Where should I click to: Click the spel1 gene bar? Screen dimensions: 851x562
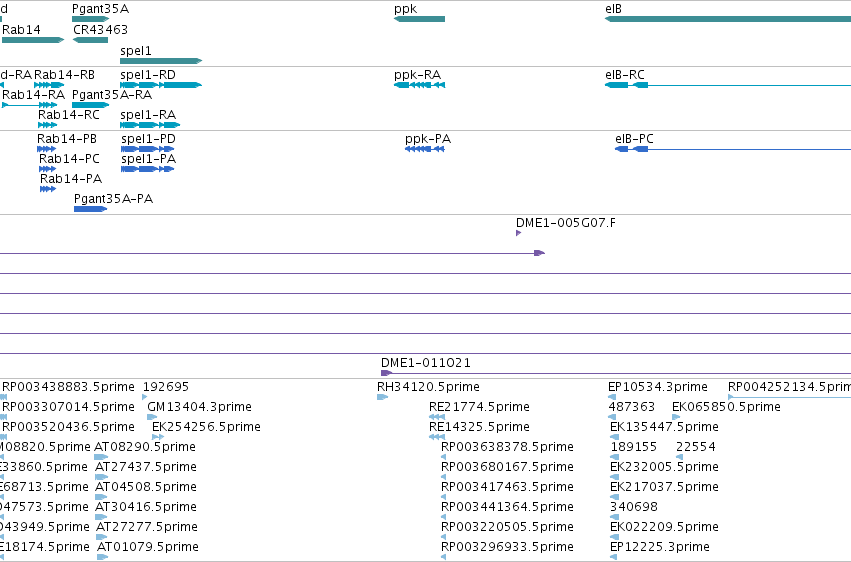tap(161, 61)
